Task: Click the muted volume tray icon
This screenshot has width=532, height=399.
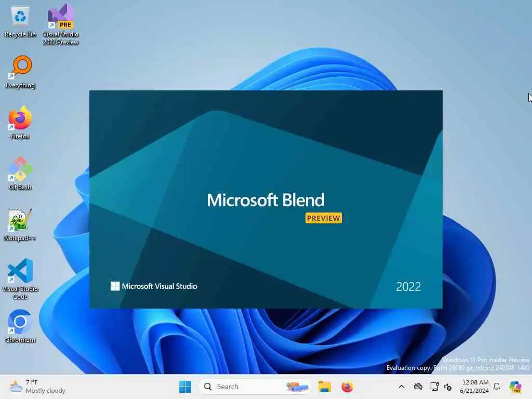Action: pos(448,387)
